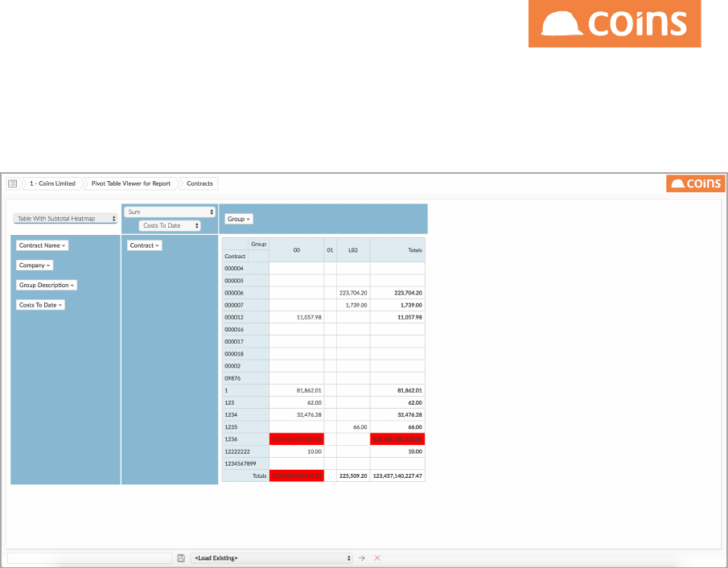Open the Load Existing dropdown

point(271,558)
